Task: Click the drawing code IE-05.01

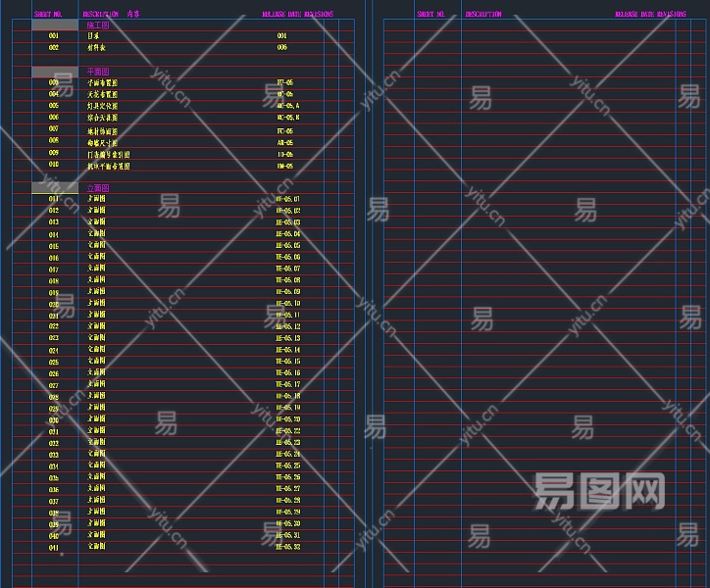Action: [288, 199]
